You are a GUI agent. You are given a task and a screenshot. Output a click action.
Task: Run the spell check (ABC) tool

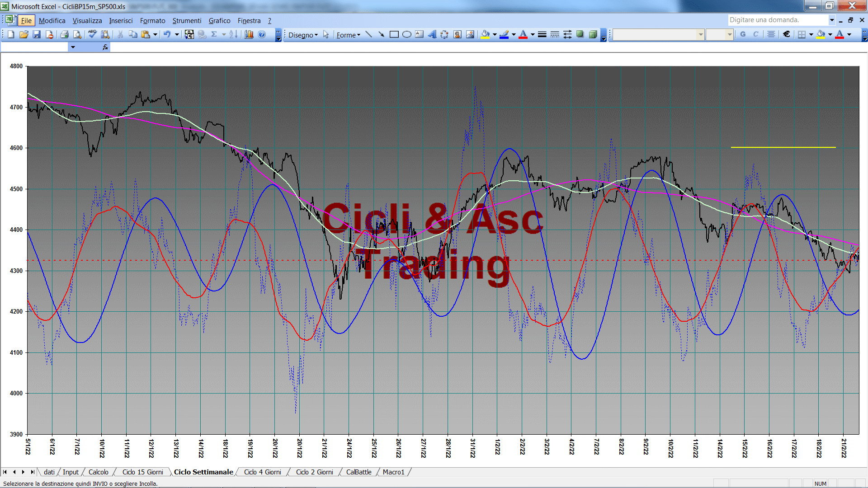click(92, 34)
